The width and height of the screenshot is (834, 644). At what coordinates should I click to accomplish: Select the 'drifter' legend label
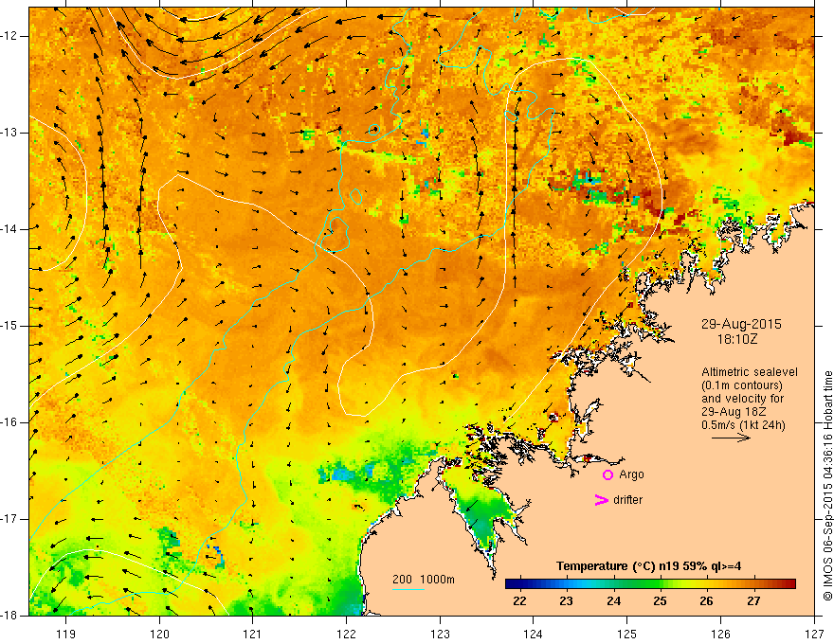[627, 500]
